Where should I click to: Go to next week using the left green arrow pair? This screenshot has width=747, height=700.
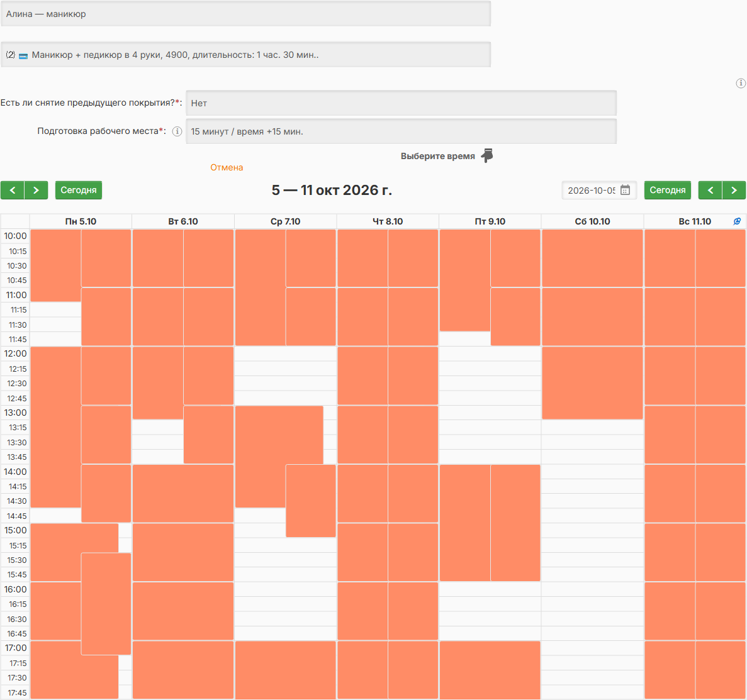tap(37, 190)
